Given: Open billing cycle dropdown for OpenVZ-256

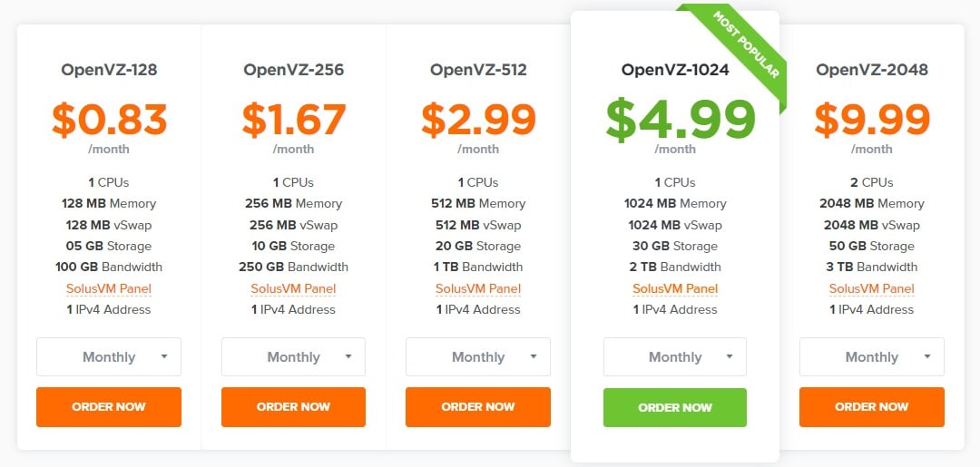Looking at the screenshot, I should pyautogui.click(x=293, y=357).
